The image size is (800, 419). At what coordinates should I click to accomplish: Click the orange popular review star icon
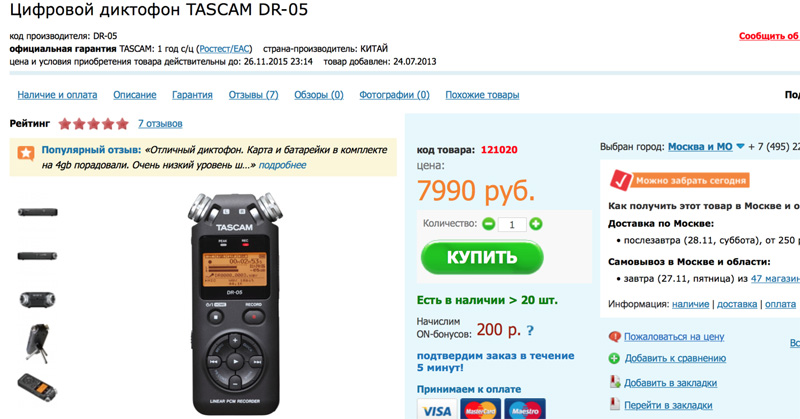tap(26, 153)
